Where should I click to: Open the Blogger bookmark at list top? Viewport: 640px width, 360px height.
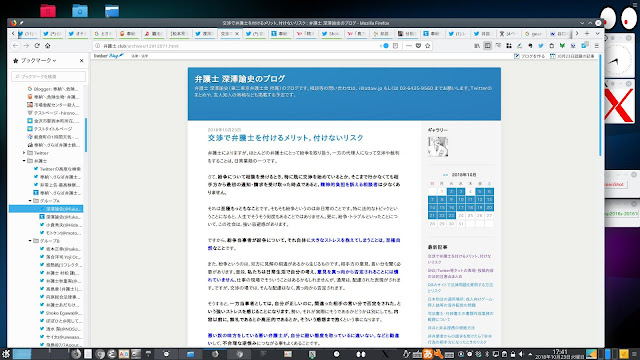coord(53,89)
